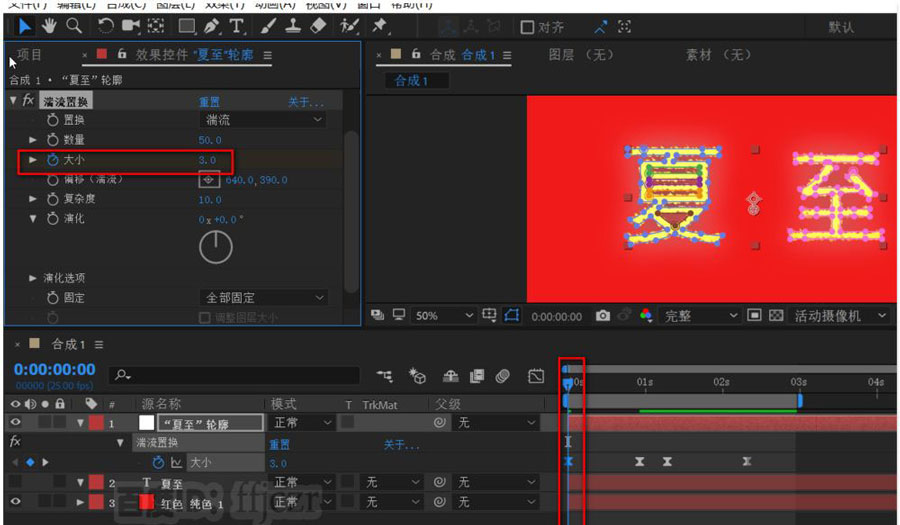
Task: Open the 完整 resolution dropdown
Action: [700, 316]
